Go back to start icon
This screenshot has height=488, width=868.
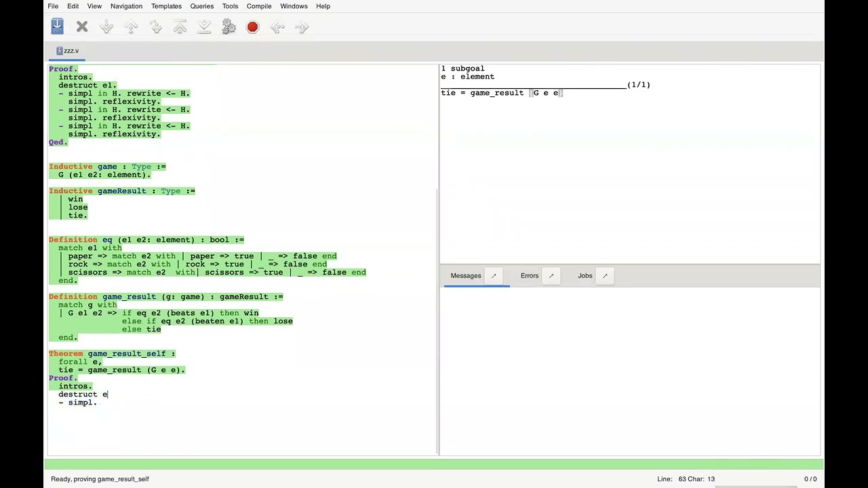click(x=180, y=27)
